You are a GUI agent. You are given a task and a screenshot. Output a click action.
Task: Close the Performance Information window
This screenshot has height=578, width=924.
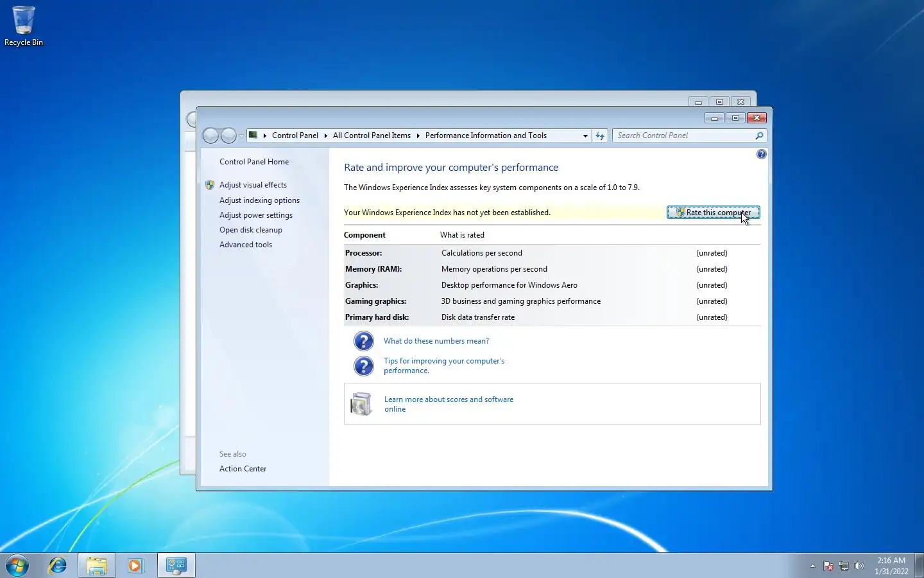(757, 118)
